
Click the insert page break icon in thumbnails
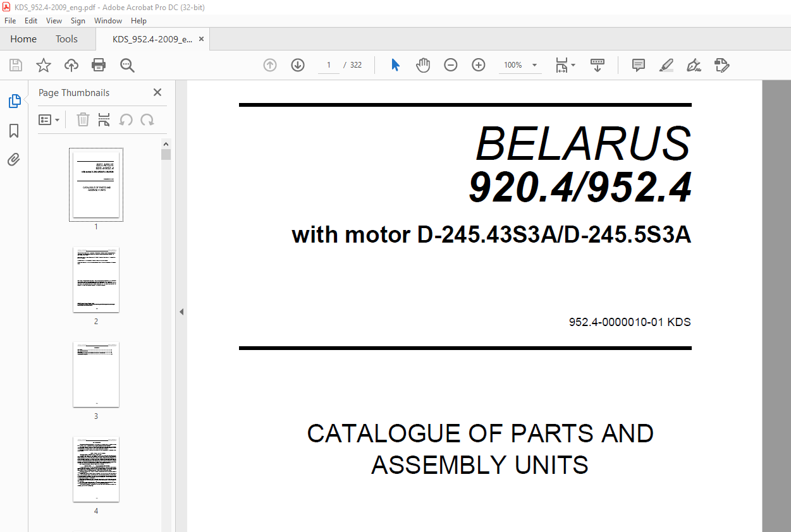pos(104,119)
